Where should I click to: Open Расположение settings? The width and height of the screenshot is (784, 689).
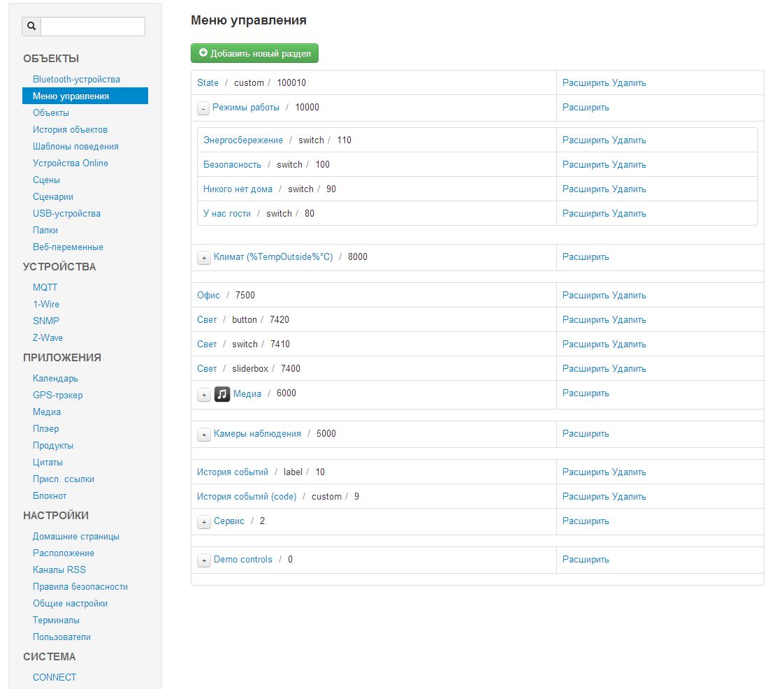click(x=64, y=553)
